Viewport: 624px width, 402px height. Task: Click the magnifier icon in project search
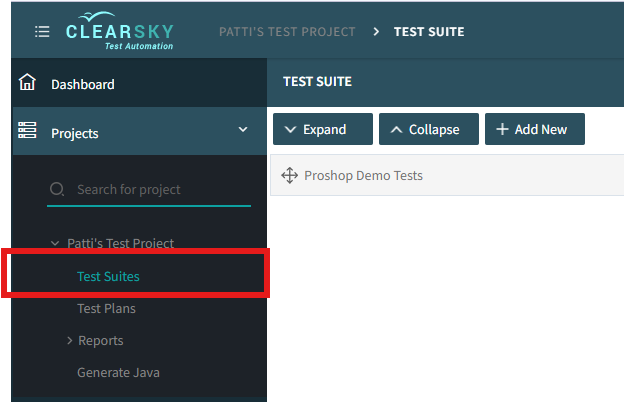coord(58,189)
